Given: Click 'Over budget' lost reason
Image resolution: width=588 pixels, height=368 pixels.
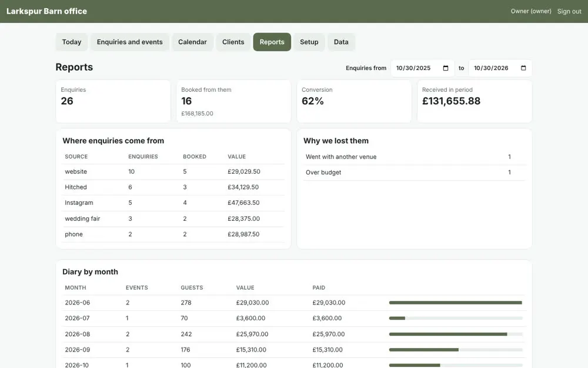Looking at the screenshot, I should (x=323, y=173).
